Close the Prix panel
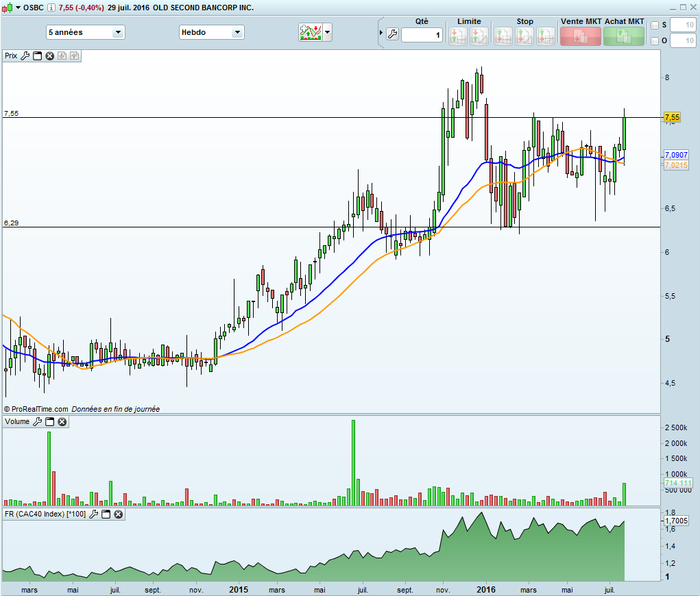 (x=50, y=55)
